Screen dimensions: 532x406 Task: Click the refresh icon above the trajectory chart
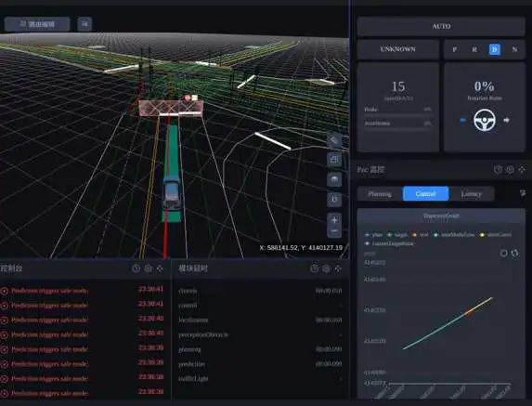514,254
